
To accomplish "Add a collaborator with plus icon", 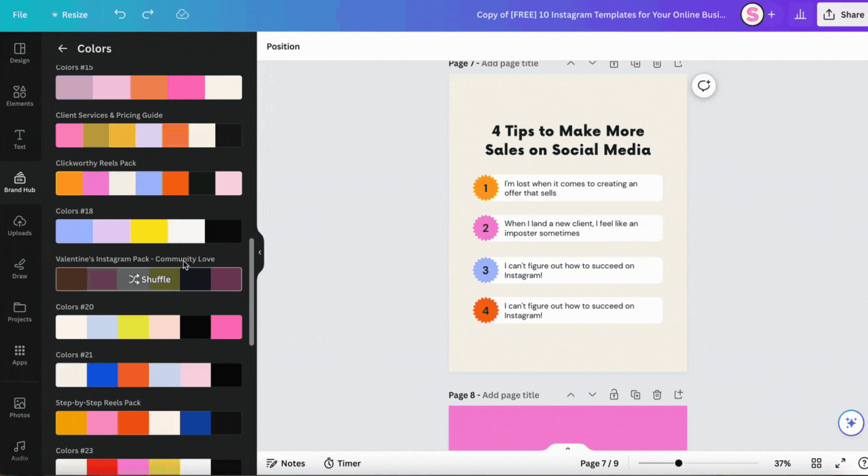I will [x=772, y=15].
